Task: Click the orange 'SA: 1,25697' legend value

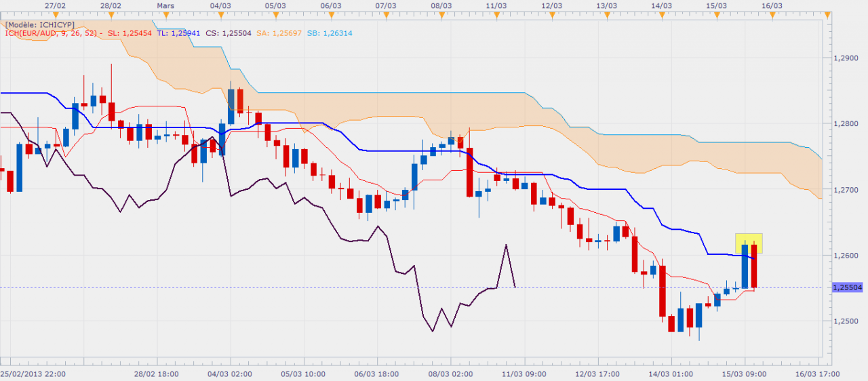Action: tap(279, 33)
